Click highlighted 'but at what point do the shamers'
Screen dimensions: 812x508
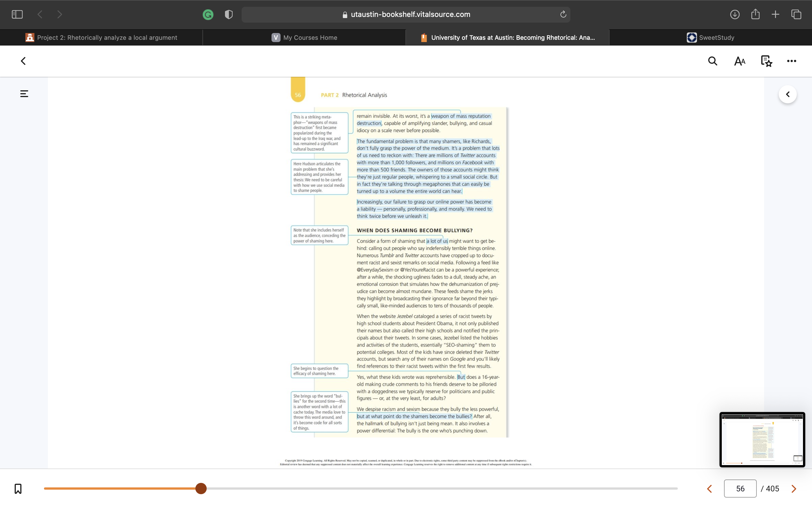click(x=414, y=417)
